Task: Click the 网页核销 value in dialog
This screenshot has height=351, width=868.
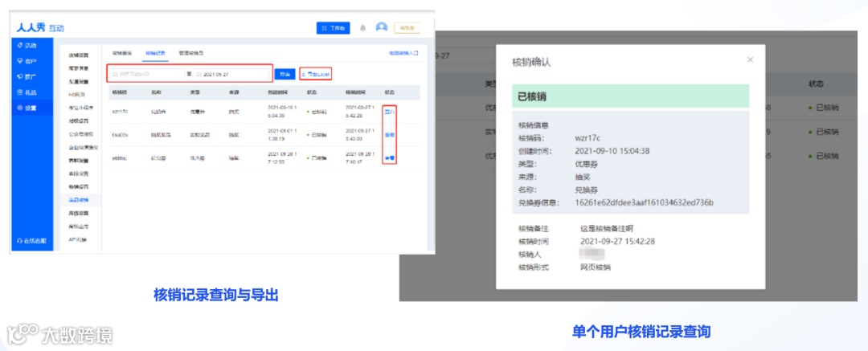Action: 596,267
